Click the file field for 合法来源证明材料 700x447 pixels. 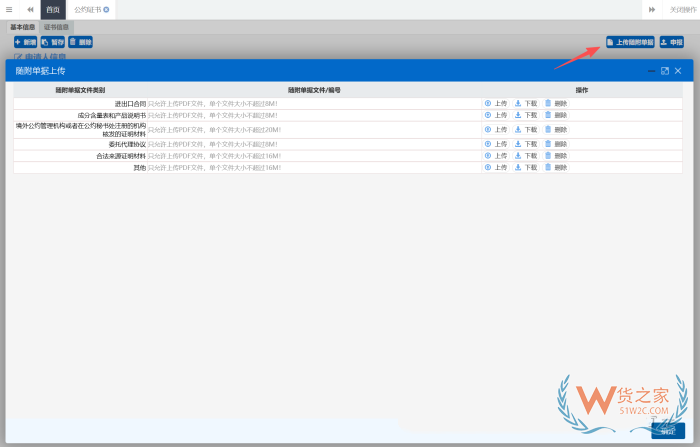(x=314, y=156)
